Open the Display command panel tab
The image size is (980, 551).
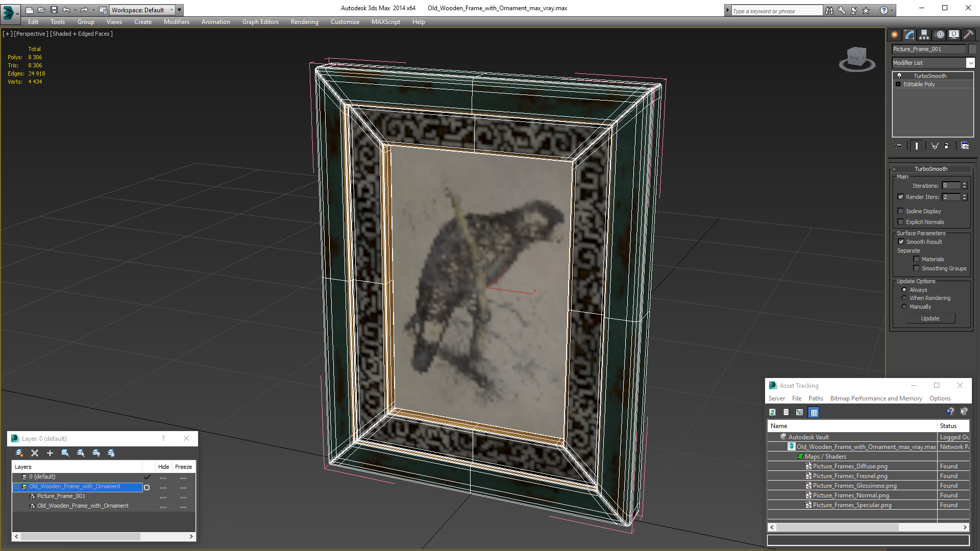click(953, 35)
